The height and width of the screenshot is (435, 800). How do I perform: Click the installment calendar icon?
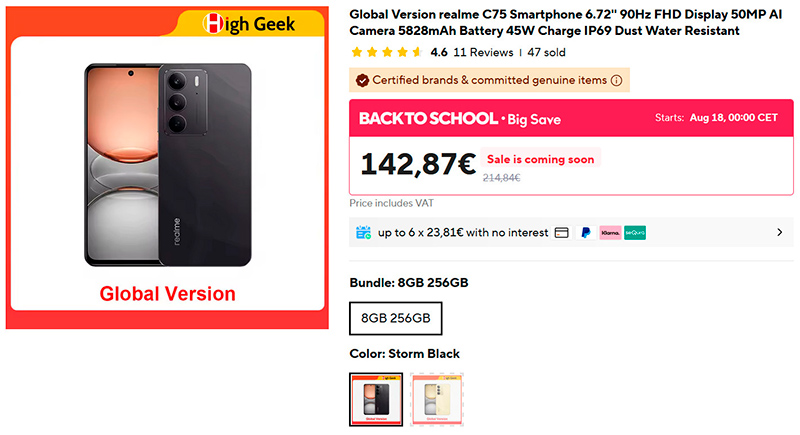[x=363, y=233]
